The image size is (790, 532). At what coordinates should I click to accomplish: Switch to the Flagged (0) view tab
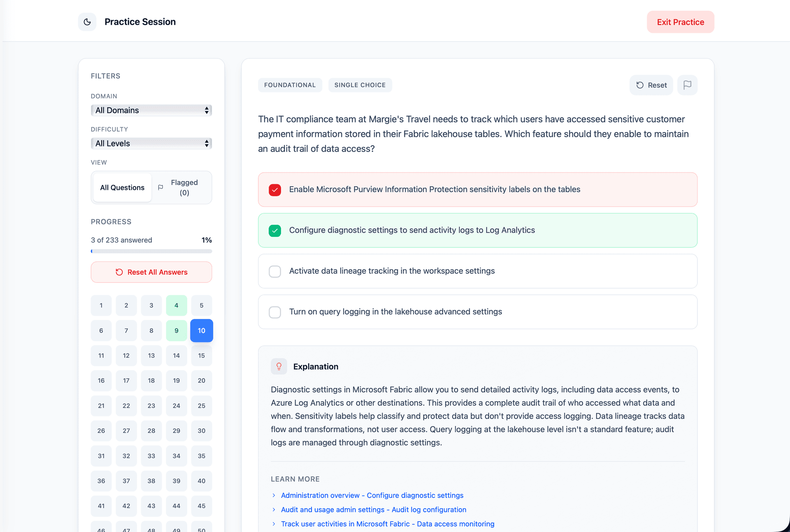click(184, 187)
